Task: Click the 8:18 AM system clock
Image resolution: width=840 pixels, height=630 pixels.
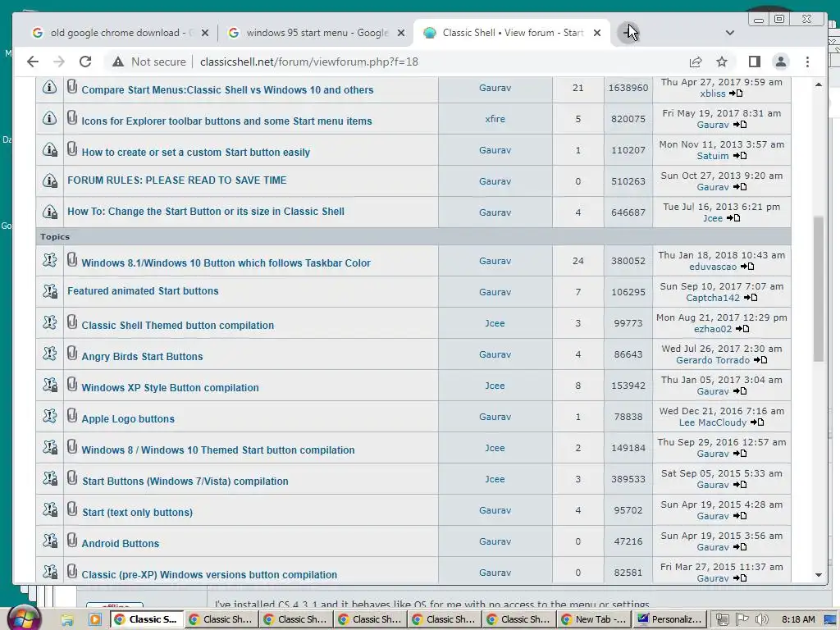Action: tap(798, 619)
